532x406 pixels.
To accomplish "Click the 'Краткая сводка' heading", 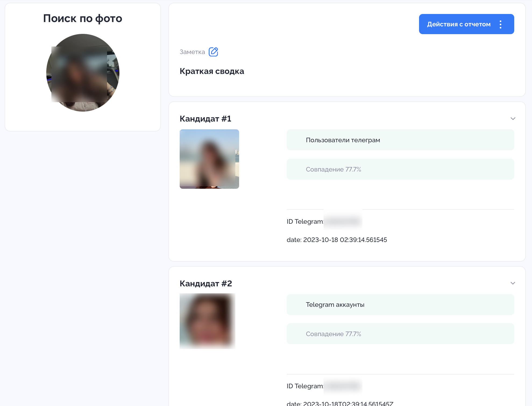I will (212, 71).
